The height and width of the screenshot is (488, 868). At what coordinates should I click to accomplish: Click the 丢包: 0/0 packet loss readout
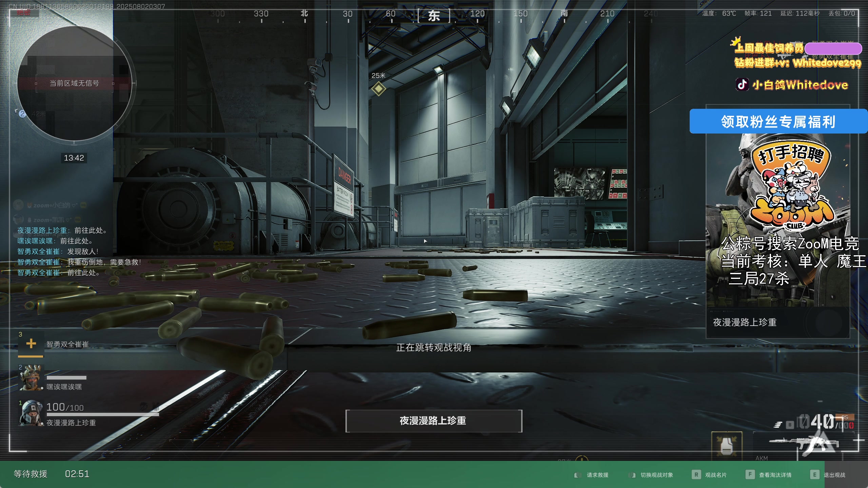pos(842,14)
